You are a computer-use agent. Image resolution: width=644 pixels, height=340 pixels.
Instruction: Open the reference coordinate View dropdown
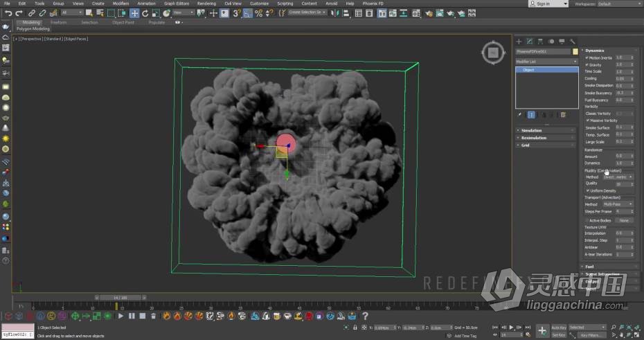(x=184, y=13)
